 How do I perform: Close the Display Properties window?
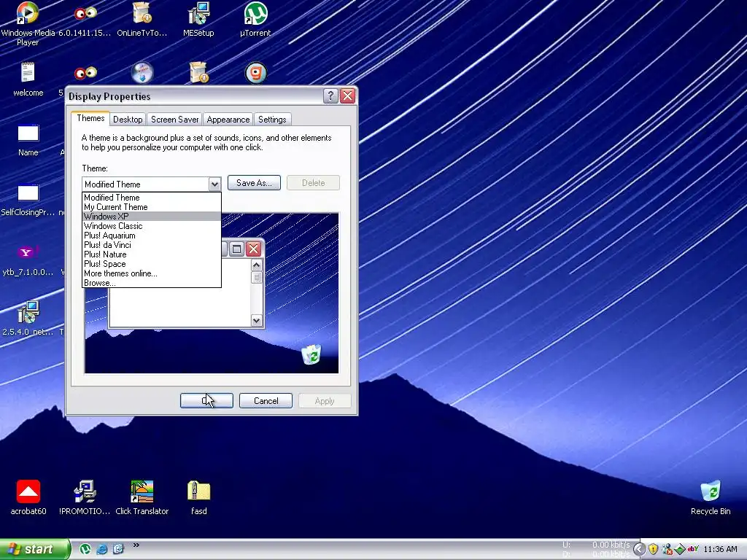pos(348,96)
